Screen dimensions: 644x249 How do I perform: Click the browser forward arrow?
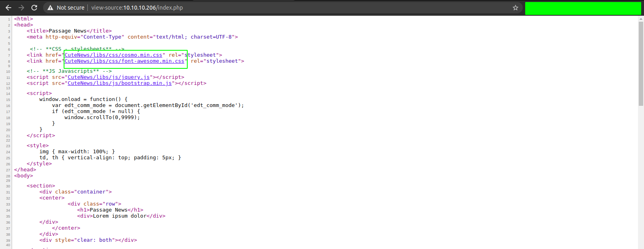[x=21, y=8]
